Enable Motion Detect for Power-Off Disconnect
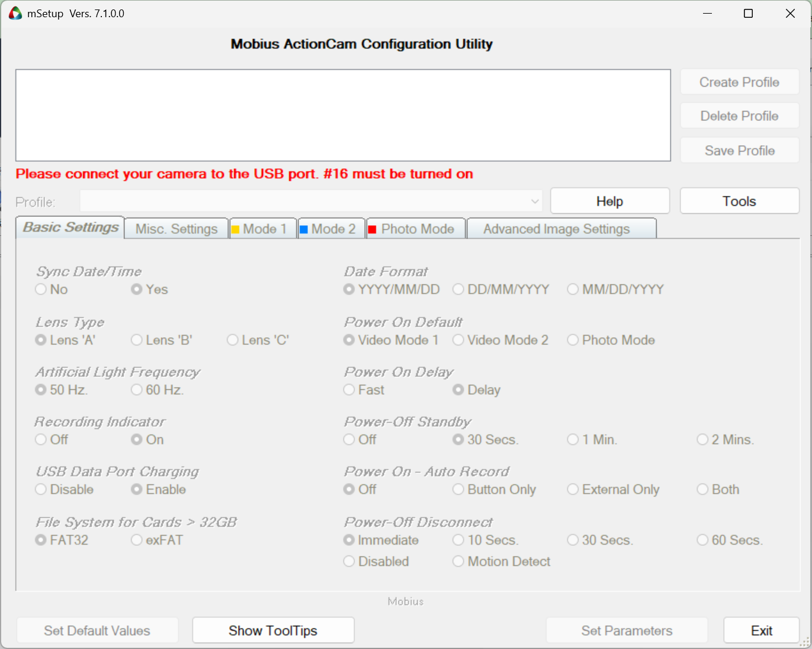The height and width of the screenshot is (649, 812). [458, 561]
